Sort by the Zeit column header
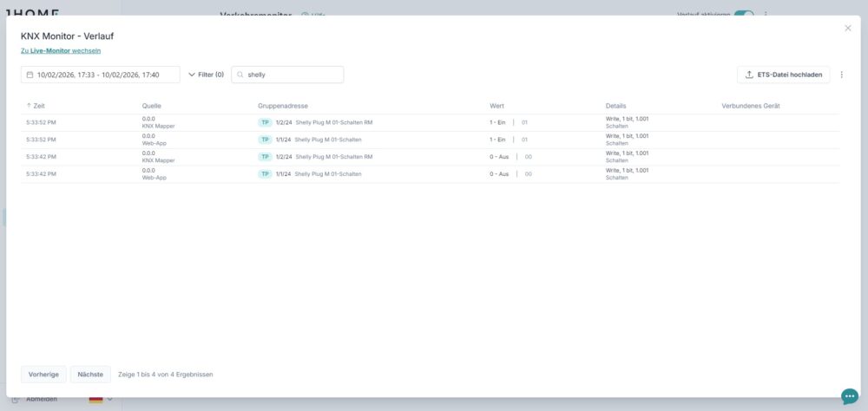This screenshot has width=868, height=411. click(36, 106)
